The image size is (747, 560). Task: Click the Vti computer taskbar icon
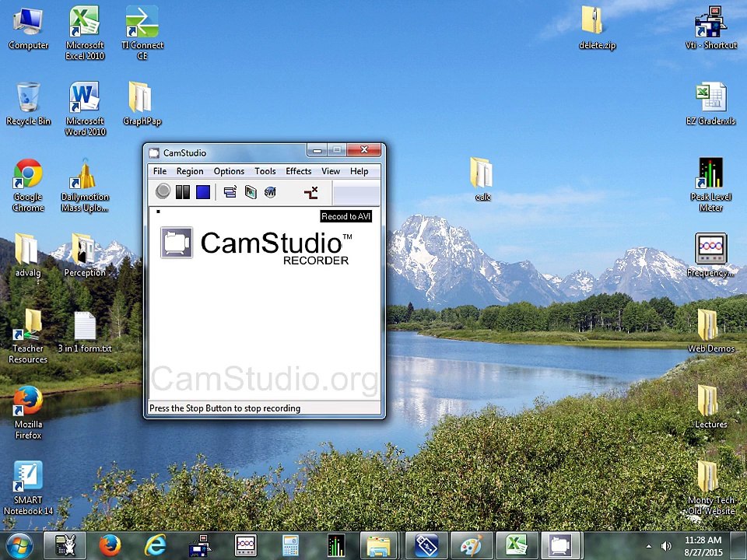(200, 545)
